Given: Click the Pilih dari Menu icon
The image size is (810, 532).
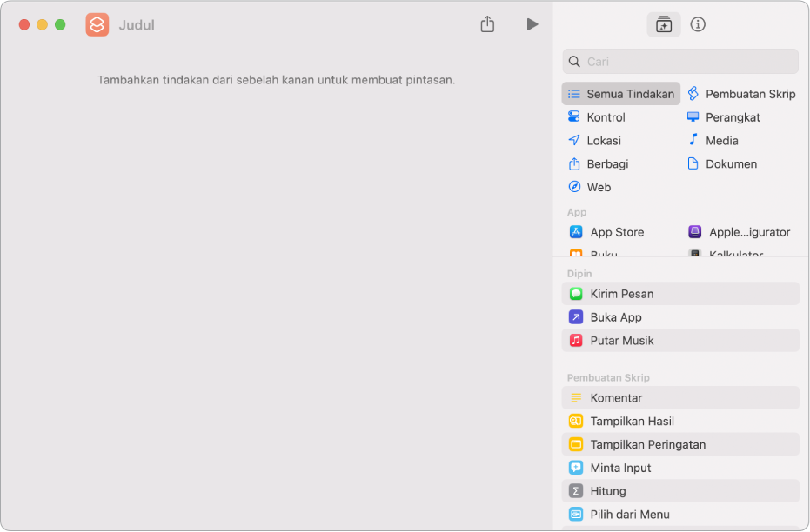Looking at the screenshot, I should 576,514.
